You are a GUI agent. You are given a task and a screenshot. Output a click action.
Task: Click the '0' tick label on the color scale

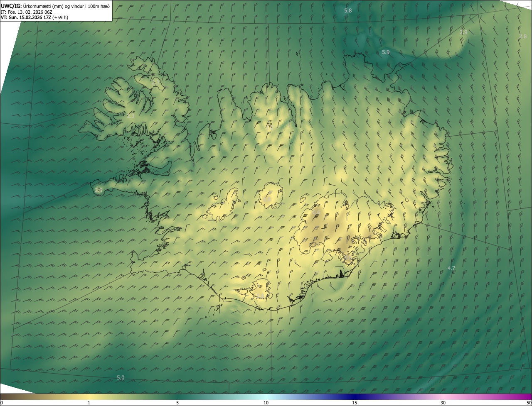(x=2, y=403)
